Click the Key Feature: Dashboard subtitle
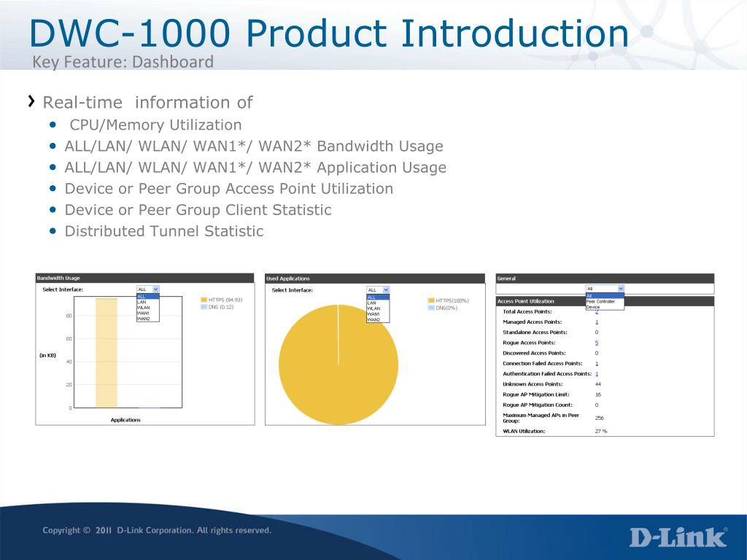 pyautogui.click(x=123, y=62)
